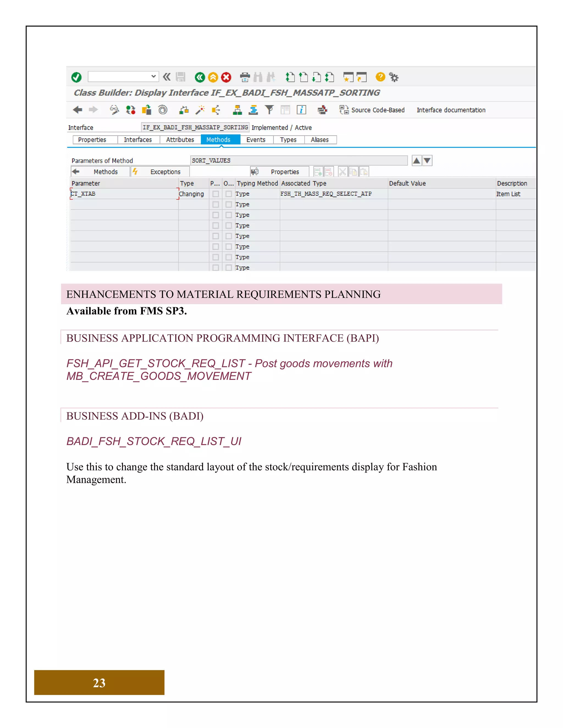This screenshot has height=728, width=563.
Task: Click the Display Object List hierarchy icon
Action: [237, 110]
